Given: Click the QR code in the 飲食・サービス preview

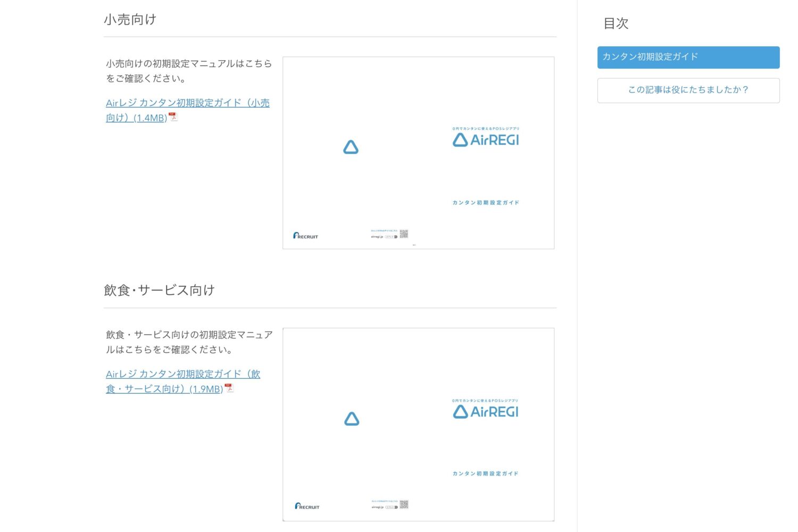Looking at the screenshot, I should [x=404, y=504].
